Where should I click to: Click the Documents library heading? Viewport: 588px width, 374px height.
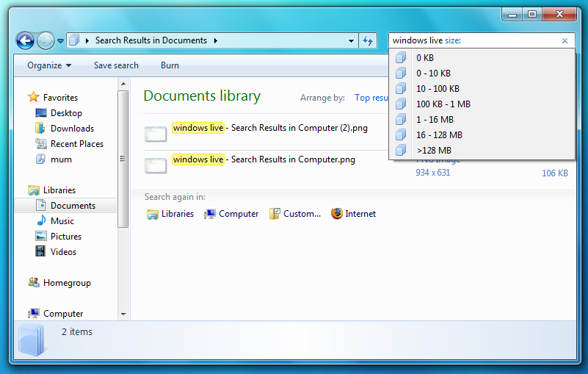pyautogui.click(x=202, y=96)
